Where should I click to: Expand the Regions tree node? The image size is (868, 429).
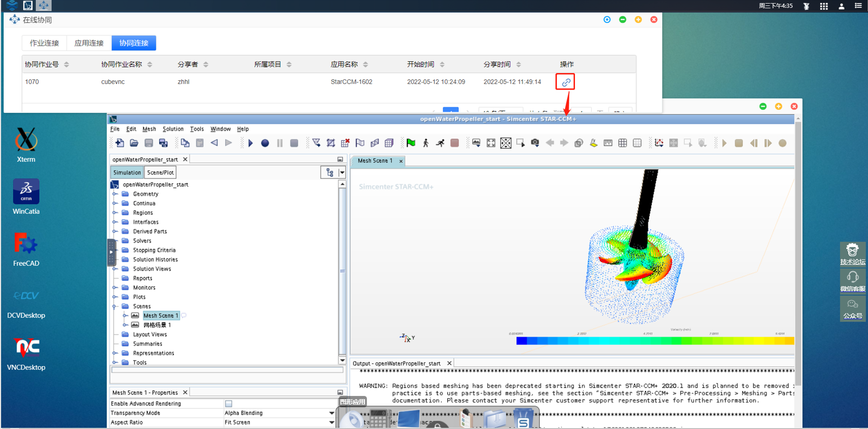[115, 213]
